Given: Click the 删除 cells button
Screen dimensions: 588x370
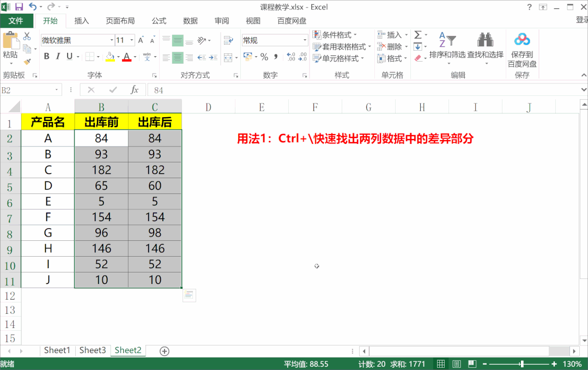Looking at the screenshot, I should (x=392, y=46).
